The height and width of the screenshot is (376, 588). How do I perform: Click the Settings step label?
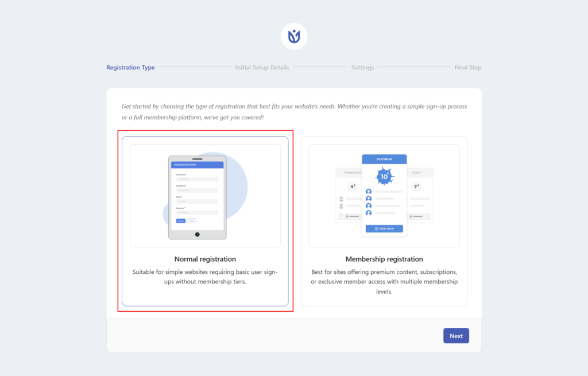(362, 67)
